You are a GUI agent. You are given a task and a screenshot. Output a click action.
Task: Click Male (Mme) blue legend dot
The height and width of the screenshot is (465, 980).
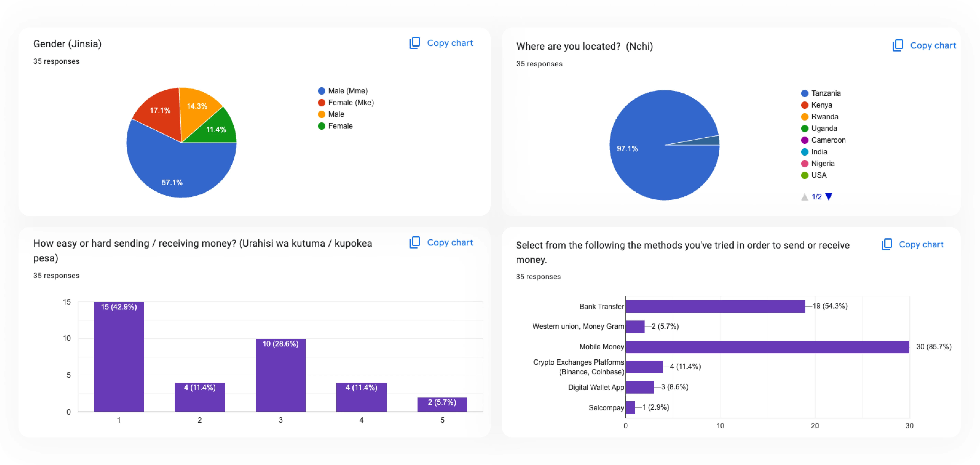[321, 91]
